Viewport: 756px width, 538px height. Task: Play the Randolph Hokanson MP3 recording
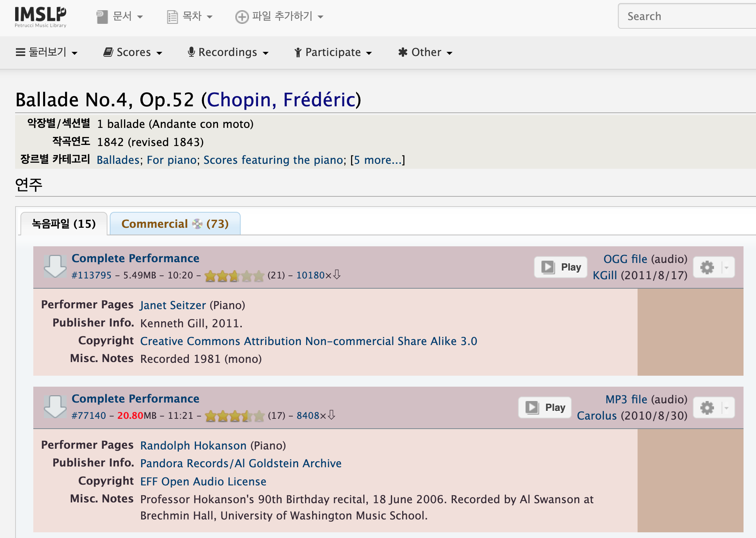[544, 407]
